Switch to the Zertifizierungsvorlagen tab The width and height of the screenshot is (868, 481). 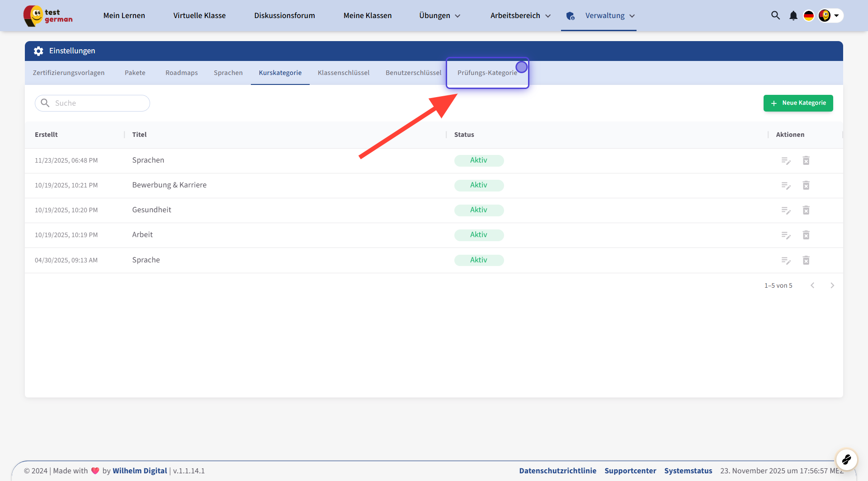click(69, 73)
